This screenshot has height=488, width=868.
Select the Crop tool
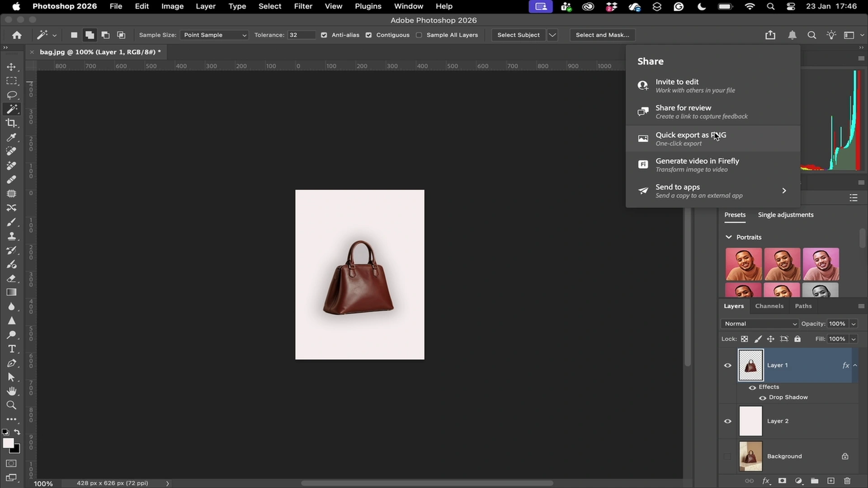point(11,123)
